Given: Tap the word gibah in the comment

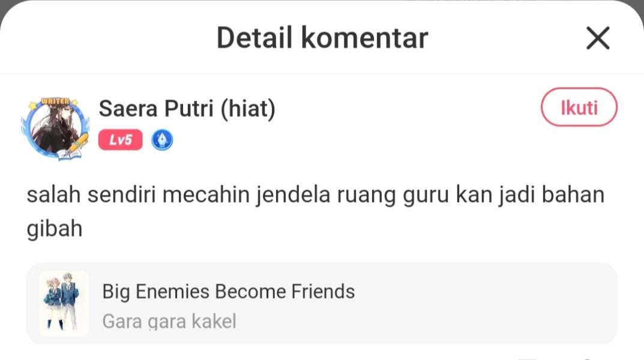Looking at the screenshot, I should click(55, 229).
